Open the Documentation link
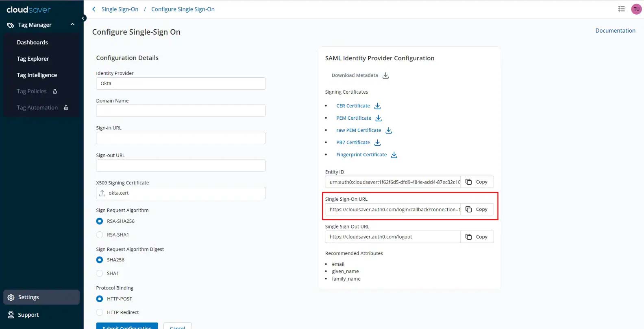The width and height of the screenshot is (644, 329). coord(615,31)
